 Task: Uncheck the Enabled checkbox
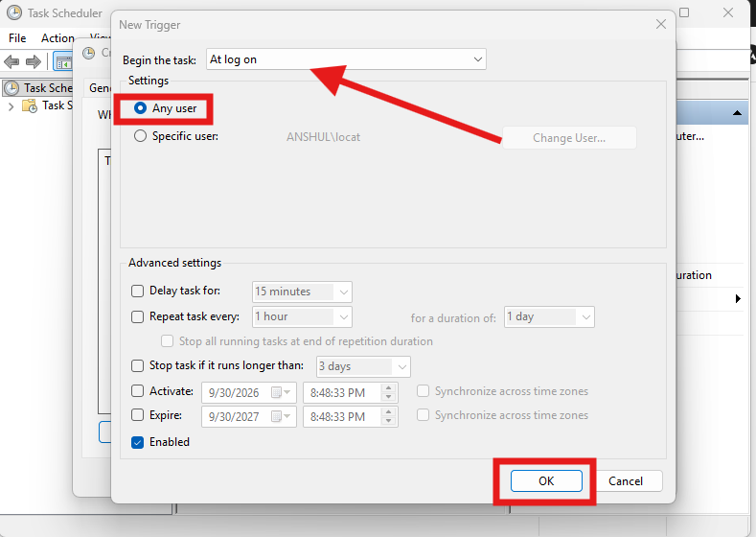[137, 442]
